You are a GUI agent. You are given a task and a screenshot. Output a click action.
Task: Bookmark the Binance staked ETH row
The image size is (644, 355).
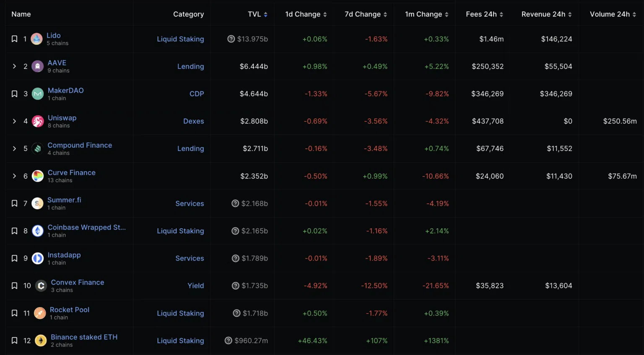point(14,341)
